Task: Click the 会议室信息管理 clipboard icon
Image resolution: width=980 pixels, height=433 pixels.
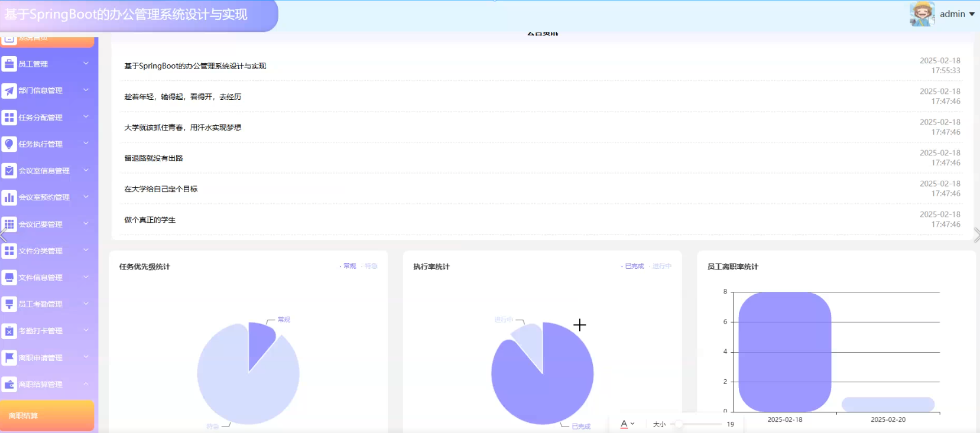Action: [x=9, y=171]
